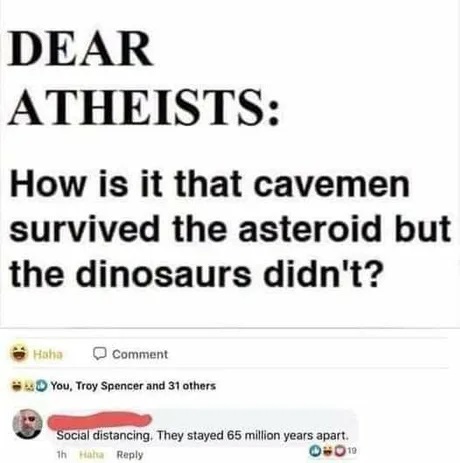Click the Haha emoji on the comment reactions

point(327,451)
